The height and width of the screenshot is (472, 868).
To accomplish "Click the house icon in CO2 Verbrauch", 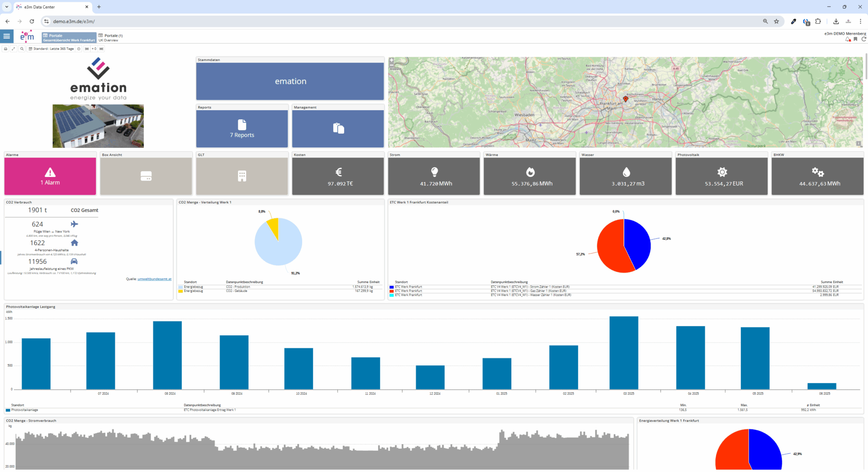I will pyautogui.click(x=74, y=243).
